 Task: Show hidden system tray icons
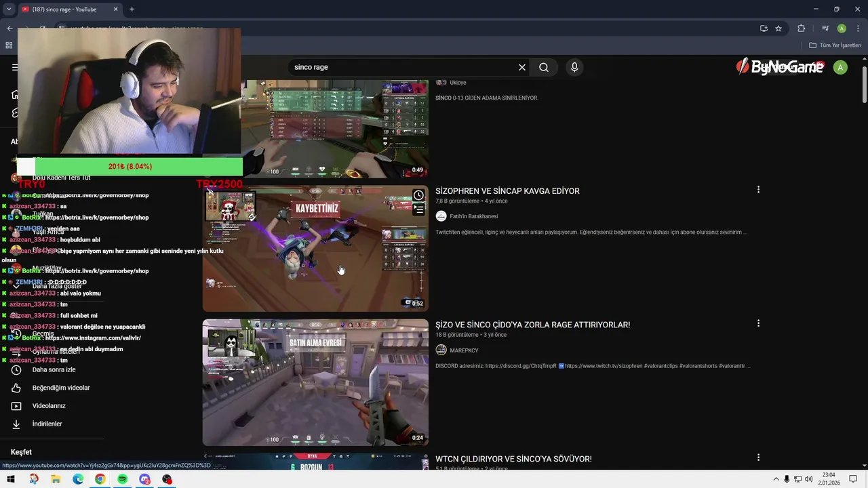[776, 479]
